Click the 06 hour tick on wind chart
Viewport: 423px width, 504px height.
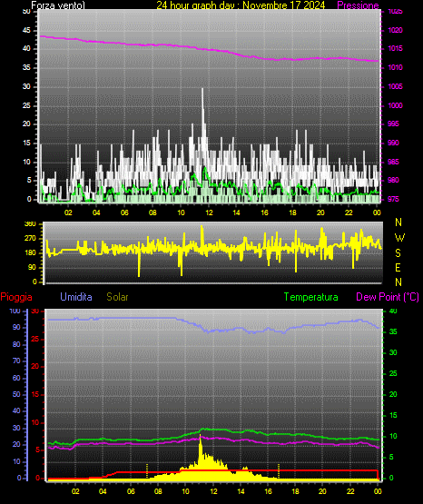point(124,212)
